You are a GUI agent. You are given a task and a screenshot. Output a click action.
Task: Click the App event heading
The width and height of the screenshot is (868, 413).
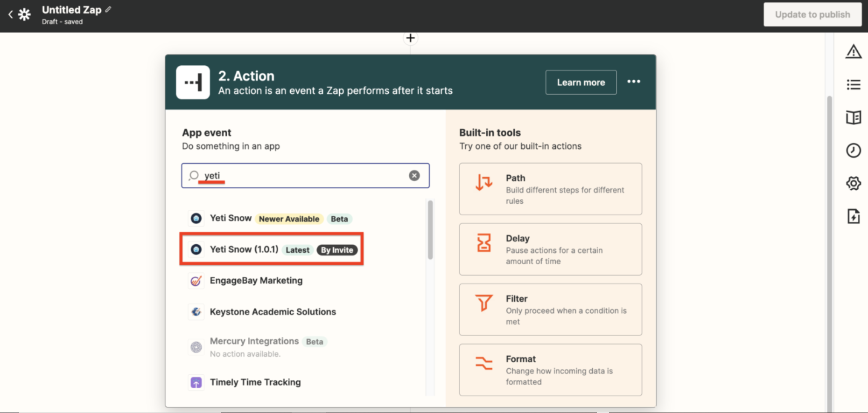click(x=206, y=133)
